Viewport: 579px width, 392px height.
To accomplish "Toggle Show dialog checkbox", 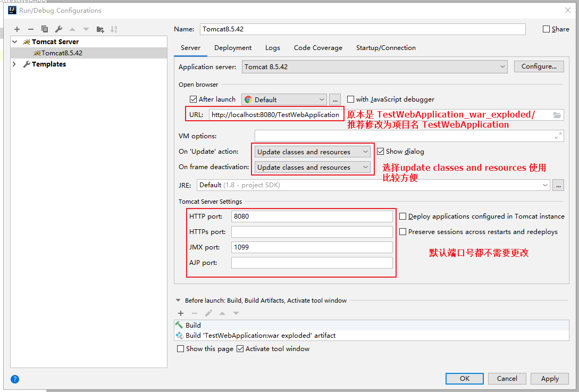I will pos(380,152).
